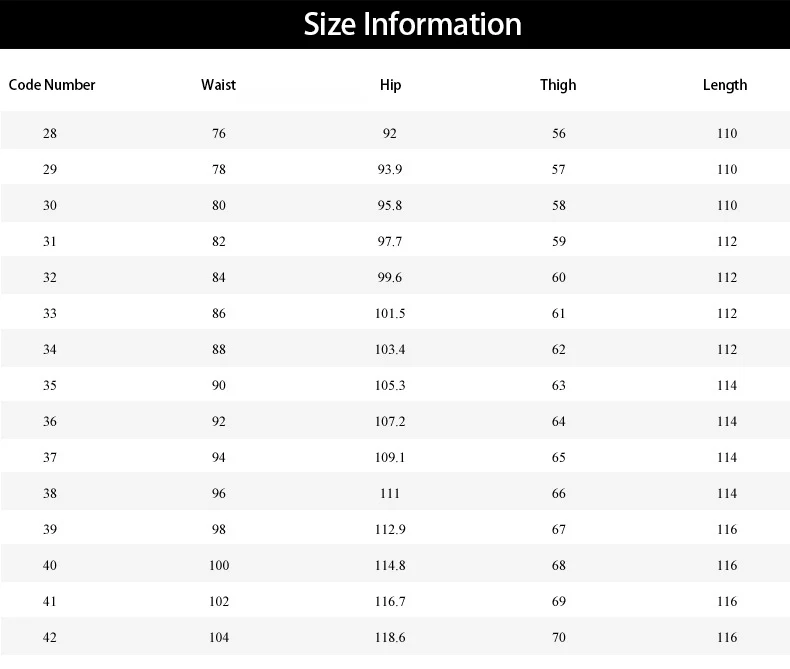Select waist value 100 in row 40
The image size is (790, 669).
click(219, 566)
